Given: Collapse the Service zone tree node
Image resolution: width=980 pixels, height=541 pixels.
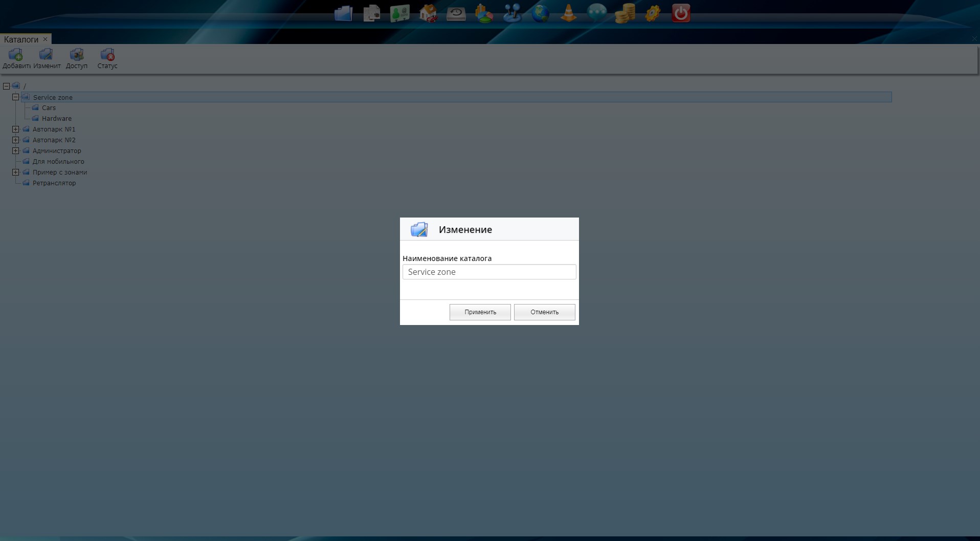Looking at the screenshot, I should (x=16, y=97).
